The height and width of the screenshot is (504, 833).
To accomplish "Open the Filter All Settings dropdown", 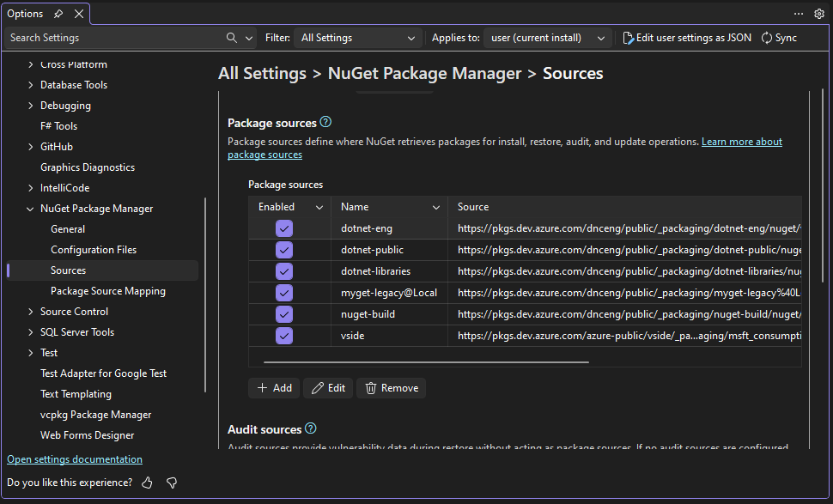I will tap(358, 37).
